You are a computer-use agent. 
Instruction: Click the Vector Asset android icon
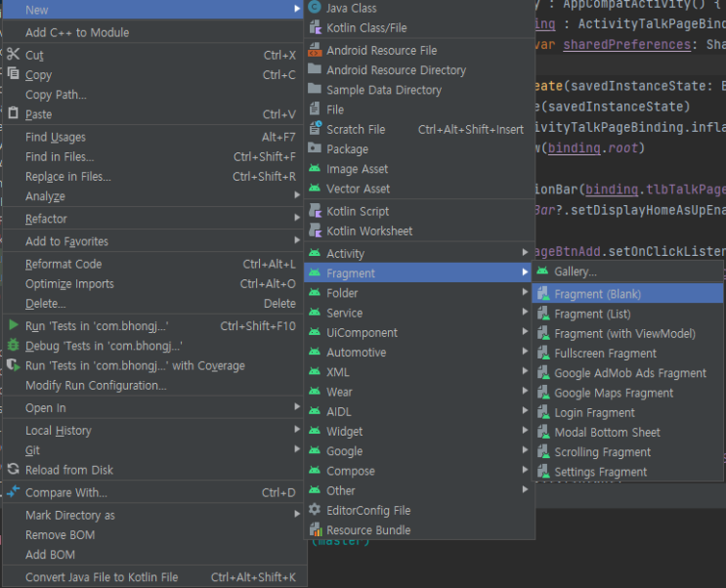click(x=315, y=189)
